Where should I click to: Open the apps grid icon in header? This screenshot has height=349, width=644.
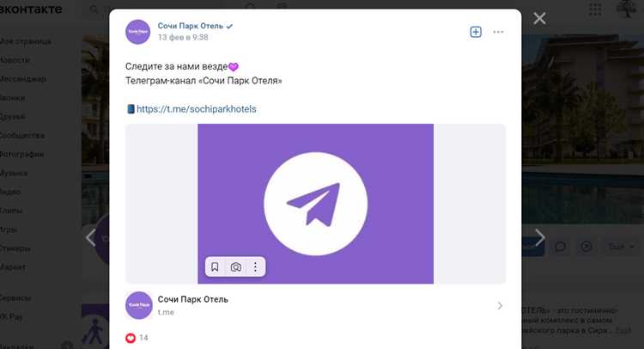point(595,9)
